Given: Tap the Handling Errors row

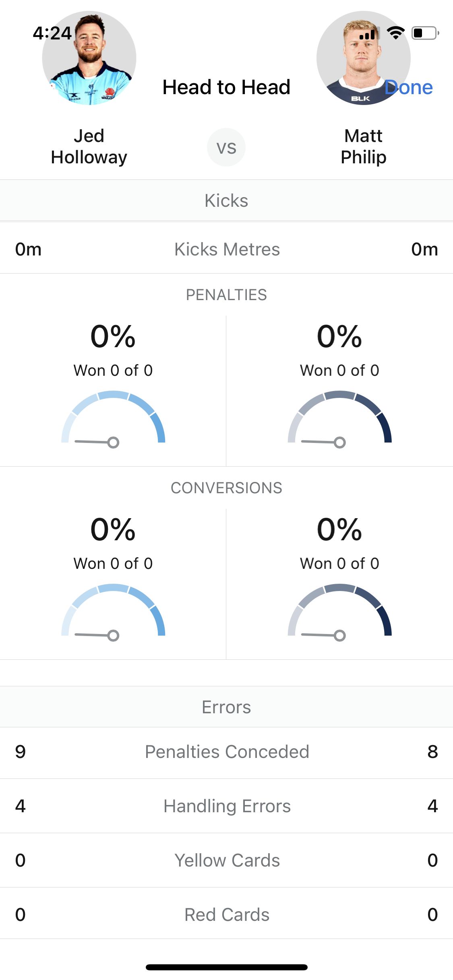Looking at the screenshot, I should pos(226,806).
